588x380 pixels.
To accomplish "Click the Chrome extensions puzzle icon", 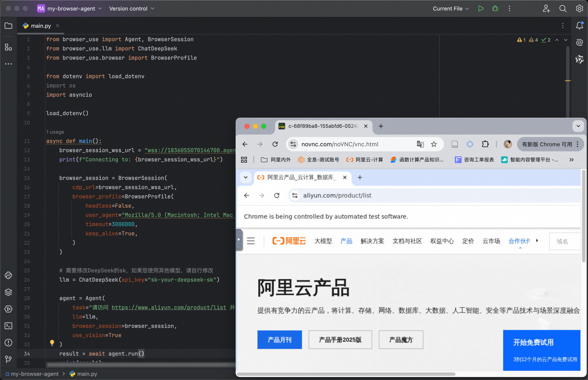I will (x=485, y=144).
